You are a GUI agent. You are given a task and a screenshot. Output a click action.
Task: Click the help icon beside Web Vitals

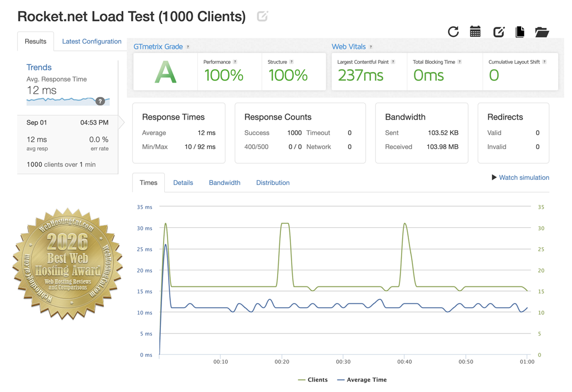tap(371, 47)
